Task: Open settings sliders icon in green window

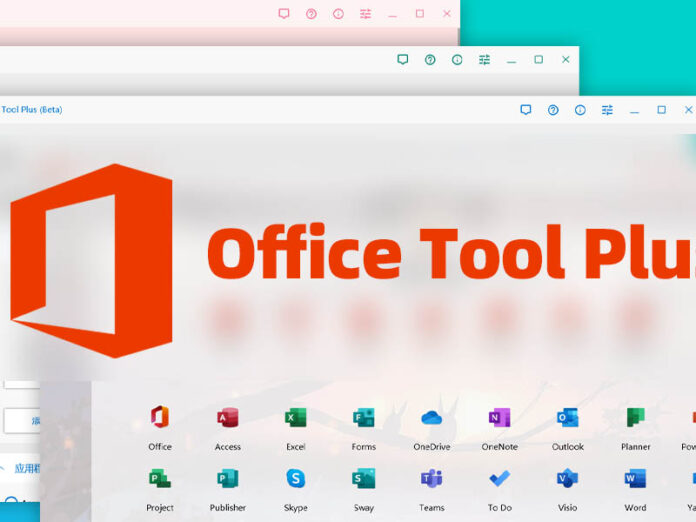Action: point(484,59)
